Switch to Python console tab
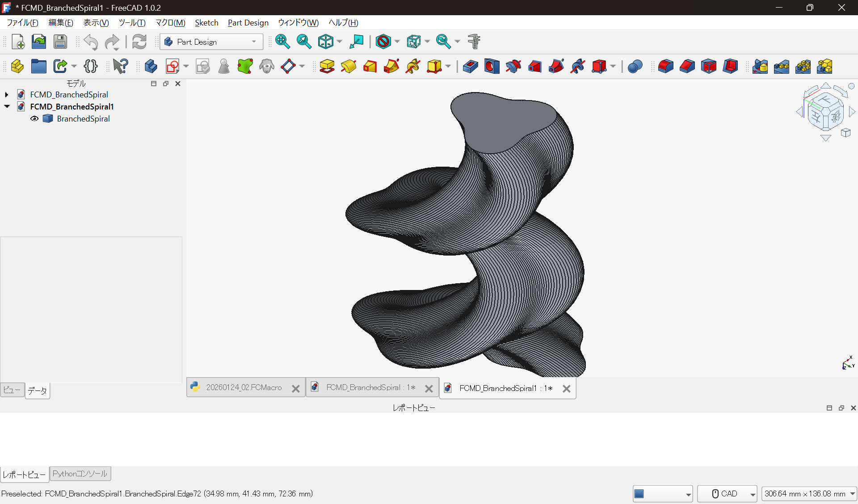The height and width of the screenshot is (504, 858). tap(80, 474)
